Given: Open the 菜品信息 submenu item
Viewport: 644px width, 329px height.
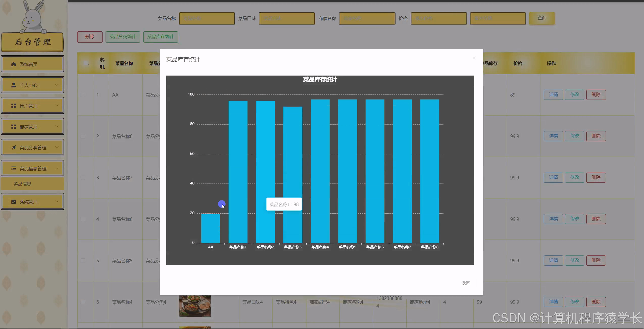Looking at the screenshot, I should coord(22,184).
